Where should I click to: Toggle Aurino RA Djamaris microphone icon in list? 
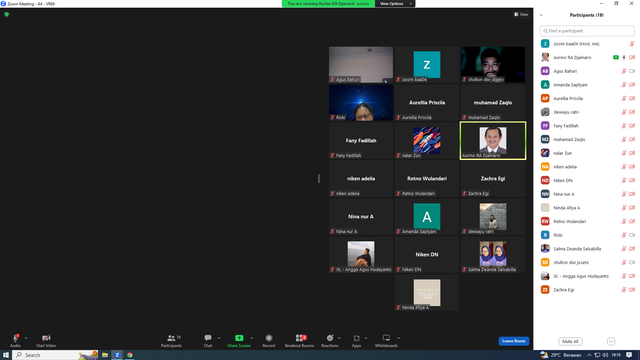[624, 58]
